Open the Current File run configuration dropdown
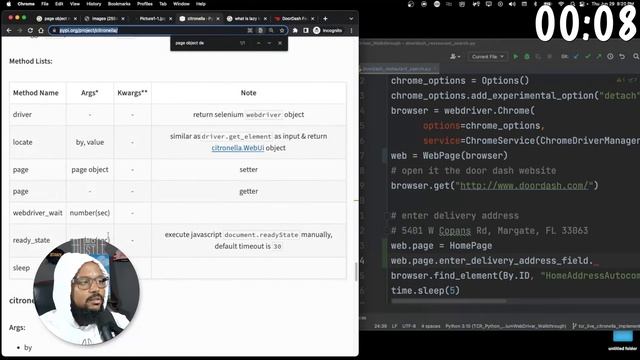This screenshot has width=640, height=360. pos(487,56)
